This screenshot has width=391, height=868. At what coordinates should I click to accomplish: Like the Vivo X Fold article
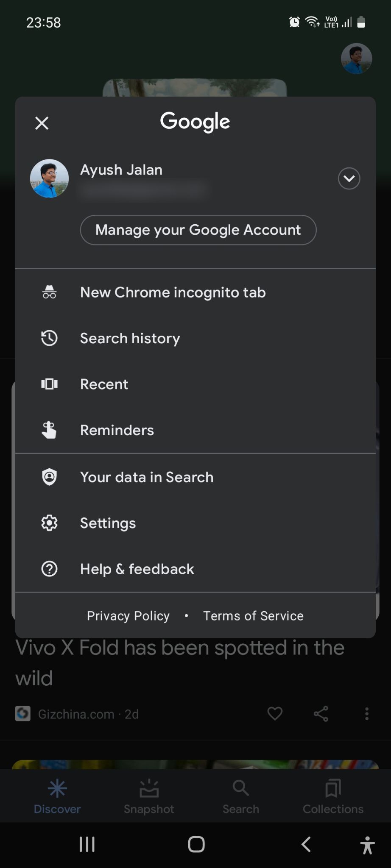tap(275, 714)
